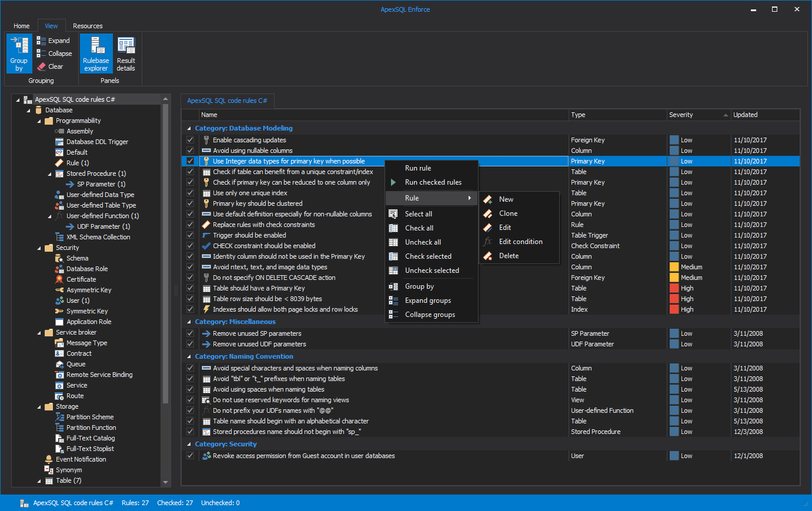Image resolution: width=812 pixels, height=511 pixels.
Task: Click the Certificate icon in Security tree
Action: tap(59, 279)
